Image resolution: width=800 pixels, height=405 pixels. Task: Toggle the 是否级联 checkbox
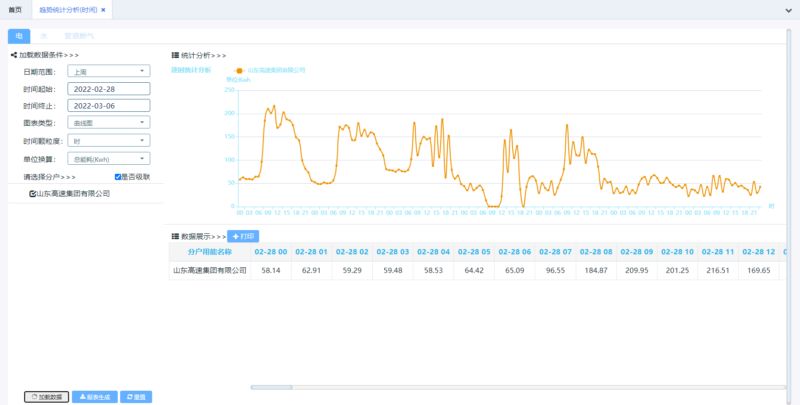point(118,176)
